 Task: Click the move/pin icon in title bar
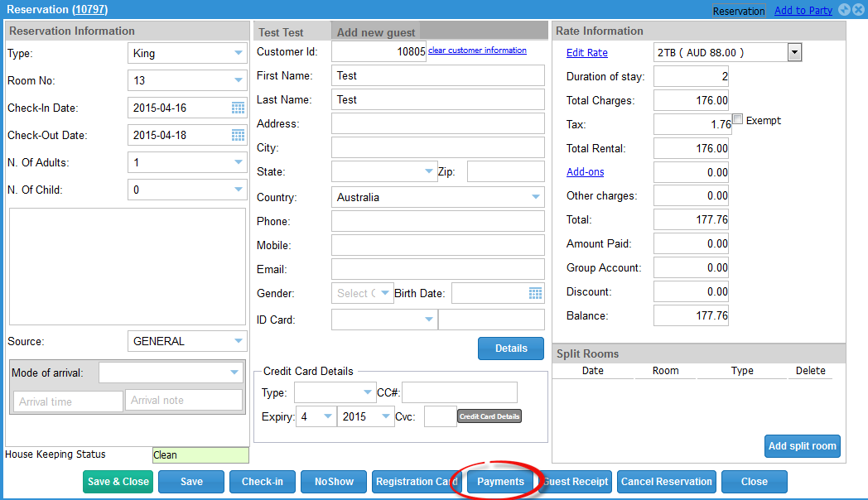click(844, 10)
